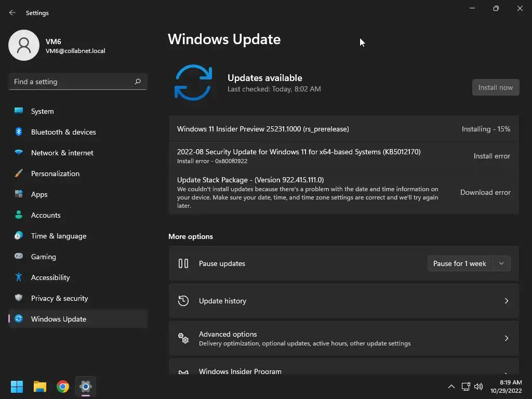Click the Settings gear taskbar icon
532x399 pixels.
[86, 387]
